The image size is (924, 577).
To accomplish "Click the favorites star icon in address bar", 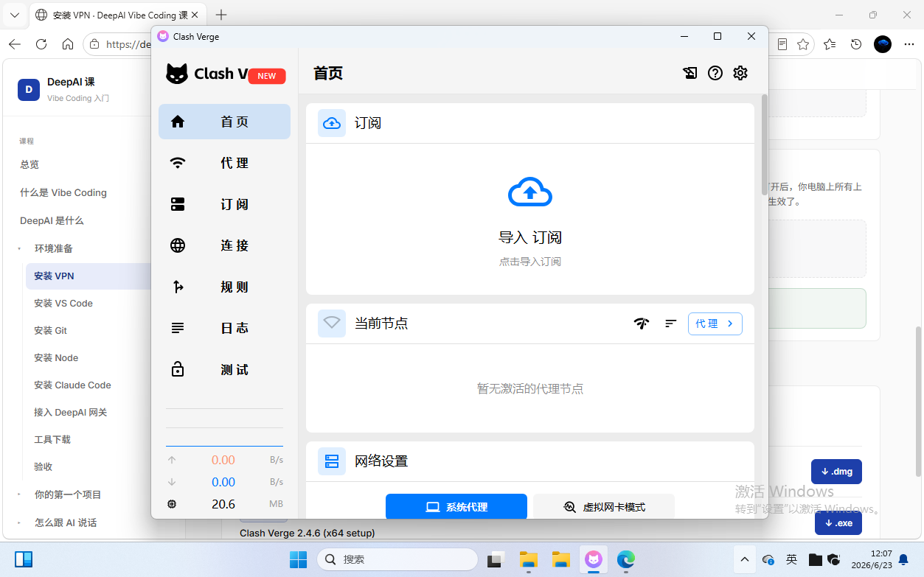I will [802, 44].
